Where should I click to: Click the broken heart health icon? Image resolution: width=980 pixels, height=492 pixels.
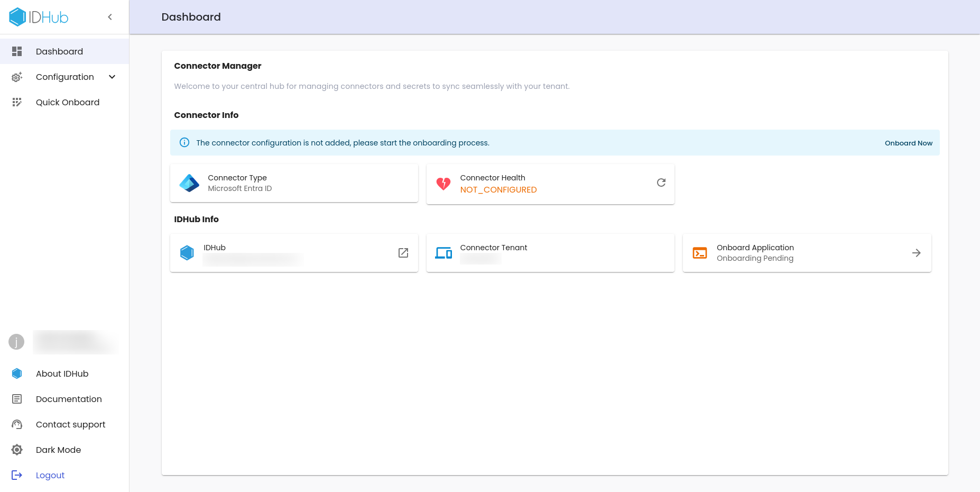[443, 184]
